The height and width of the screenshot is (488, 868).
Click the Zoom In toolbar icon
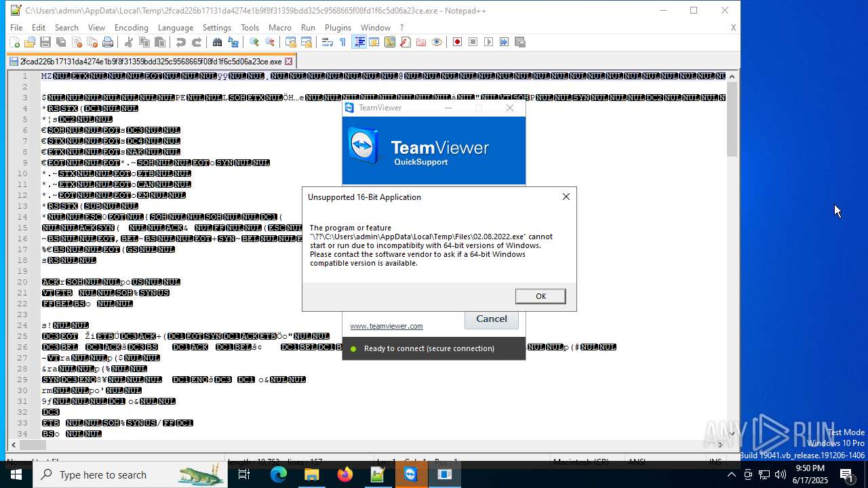tap(254, 42)
